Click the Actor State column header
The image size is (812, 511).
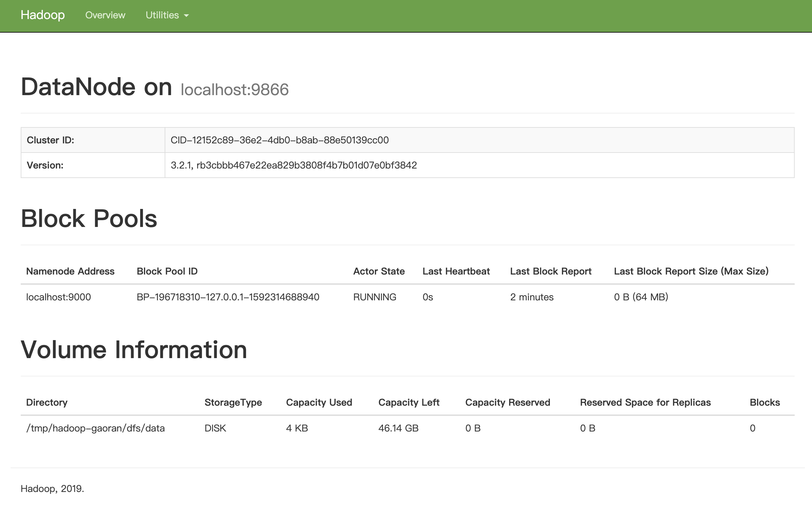click(379, 271)
